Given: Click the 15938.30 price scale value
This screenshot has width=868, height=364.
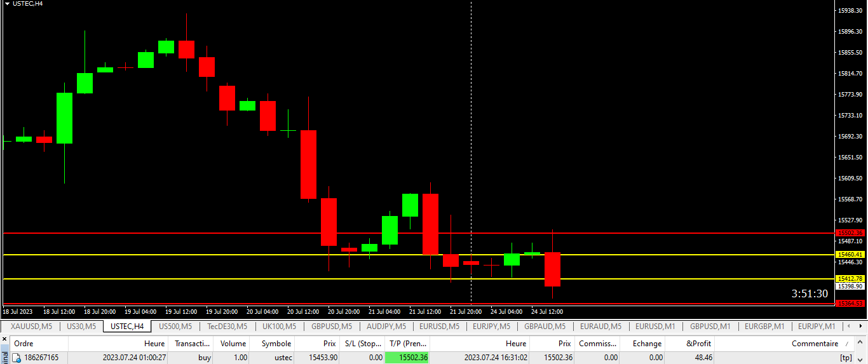Looking at the screenshot, I should (x=850, y=11).
